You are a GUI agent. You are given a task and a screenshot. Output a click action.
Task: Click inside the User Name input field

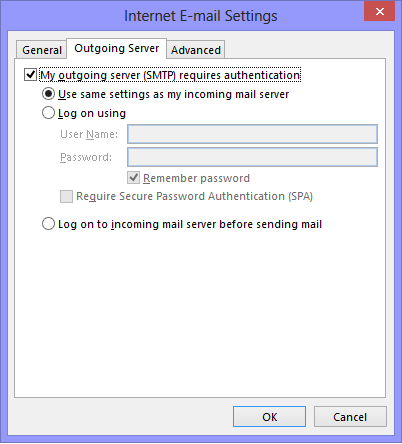[252, 134]
